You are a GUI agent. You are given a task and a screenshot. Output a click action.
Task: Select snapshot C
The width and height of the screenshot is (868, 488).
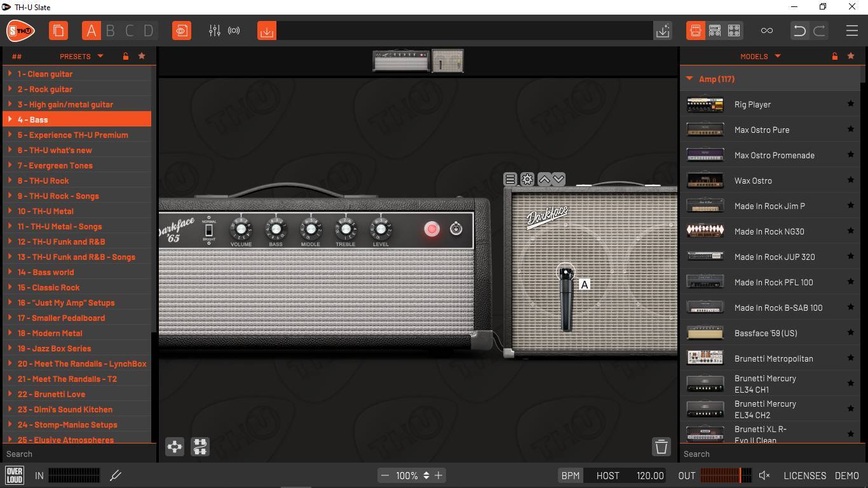130,30
